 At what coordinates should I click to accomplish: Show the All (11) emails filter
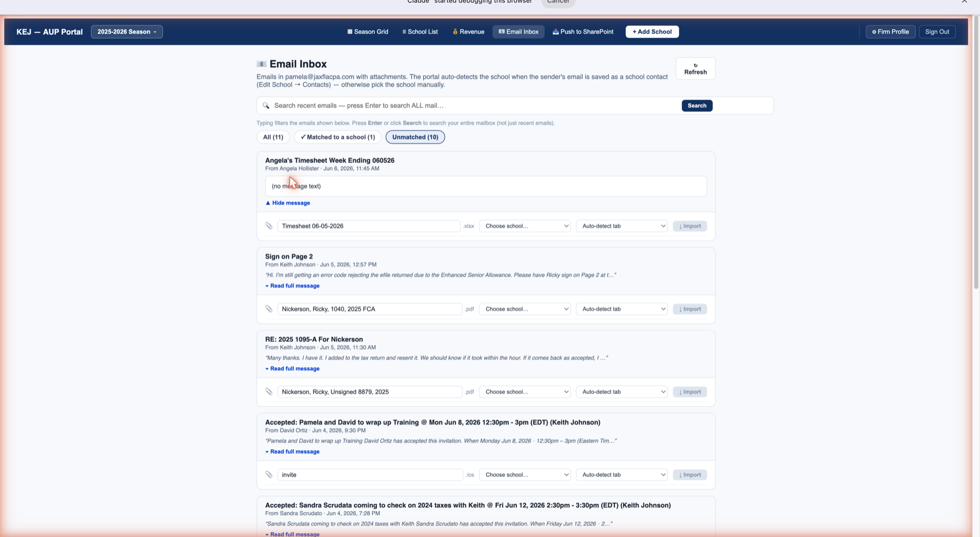273,137
